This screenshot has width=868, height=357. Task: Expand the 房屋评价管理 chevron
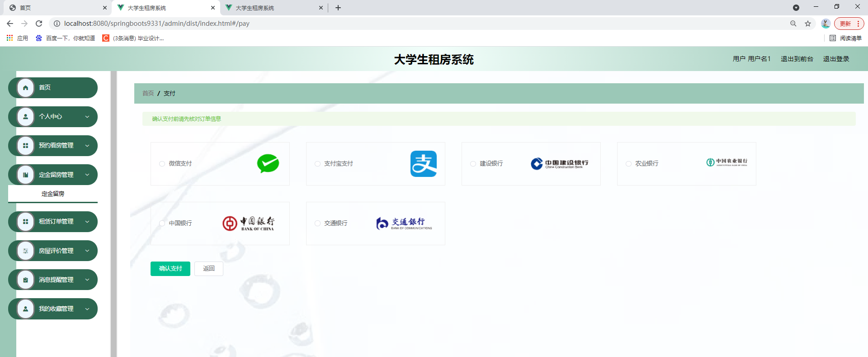click(87, 251)
